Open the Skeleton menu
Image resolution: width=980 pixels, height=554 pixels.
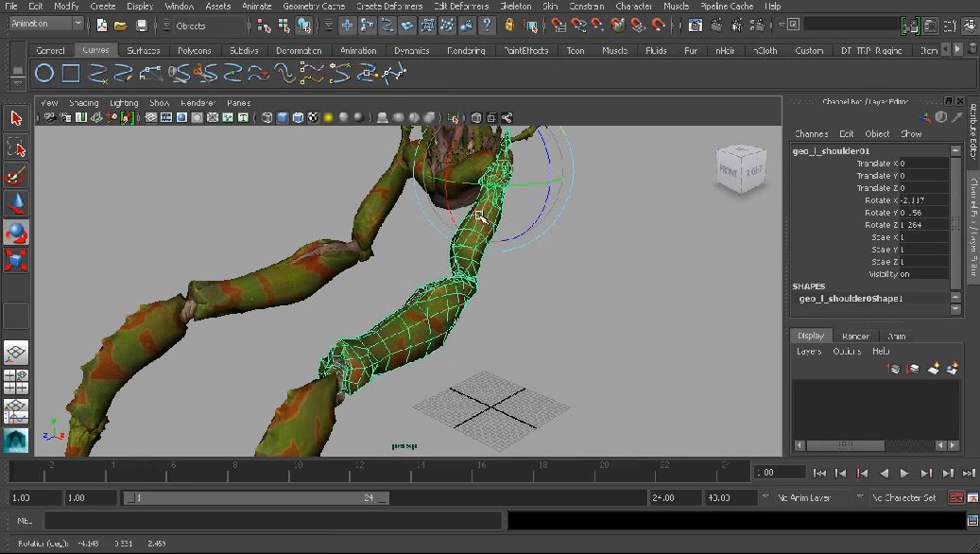tap(516, 7)
